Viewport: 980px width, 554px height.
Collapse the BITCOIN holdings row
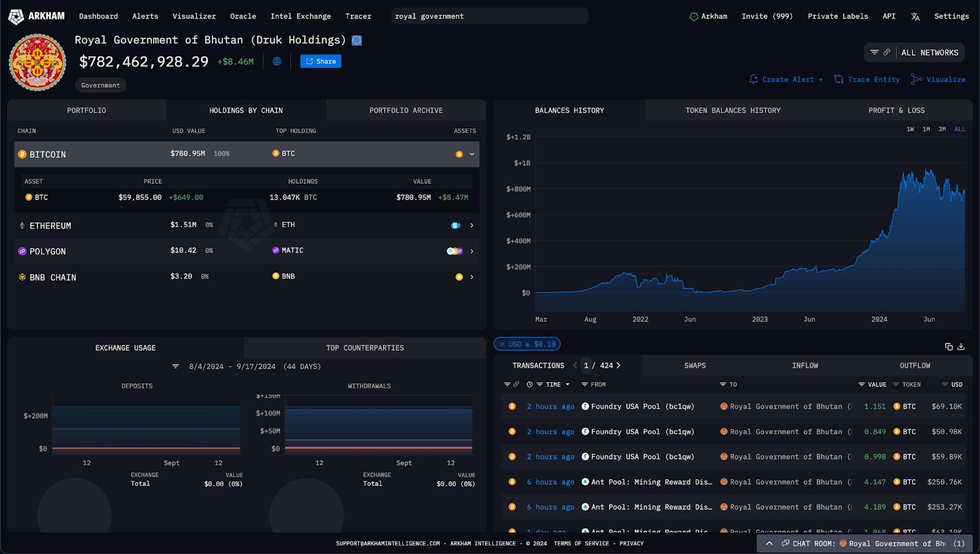(x=471, y=154)
